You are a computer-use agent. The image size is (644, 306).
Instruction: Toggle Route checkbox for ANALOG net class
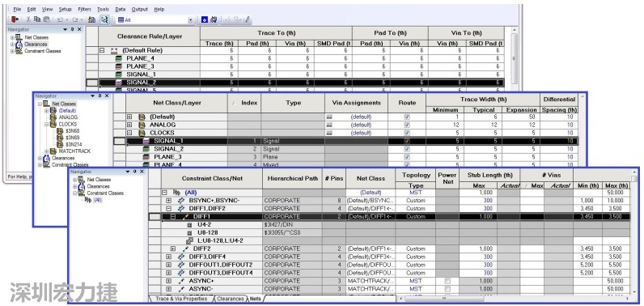point(407,125)
